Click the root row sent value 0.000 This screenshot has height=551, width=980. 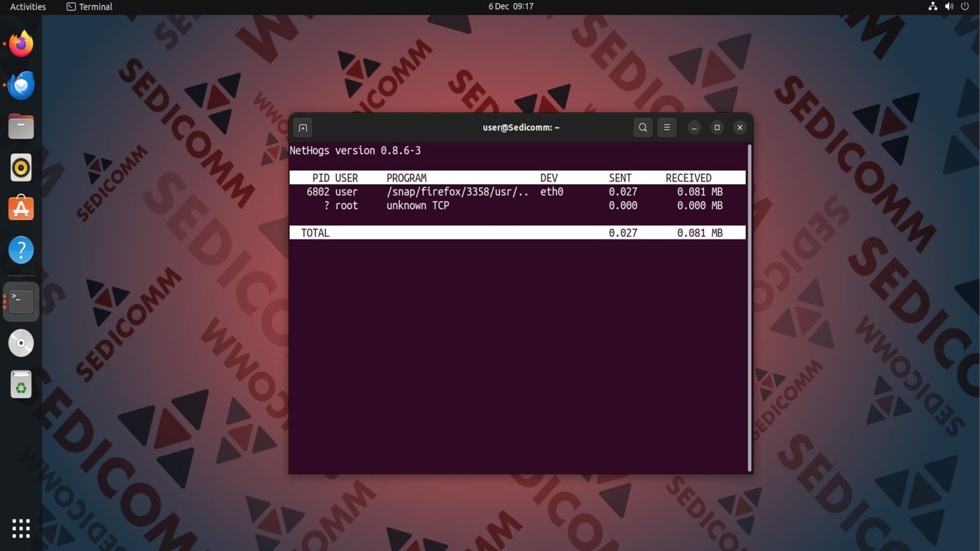coord(623,206)
